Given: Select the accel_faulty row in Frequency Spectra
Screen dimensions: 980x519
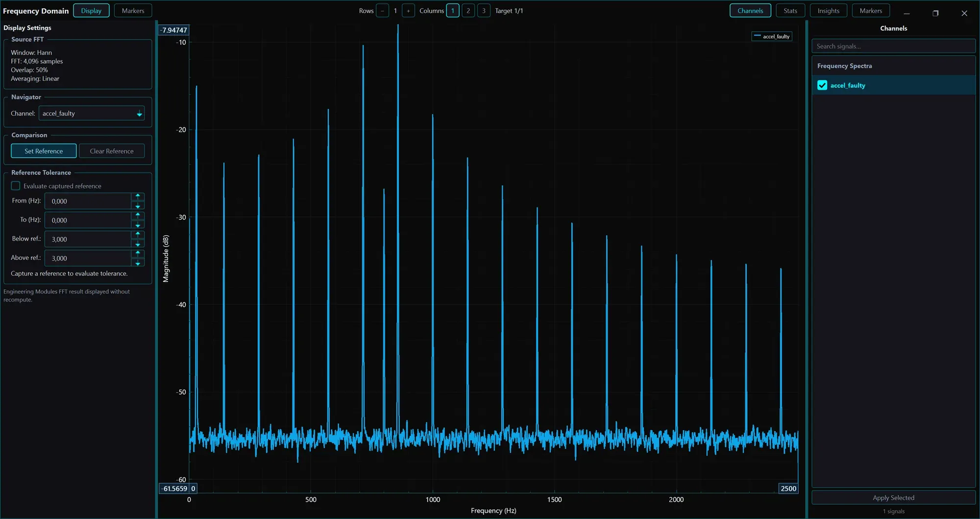Looking at the screenshot, I should coord(893,85).
